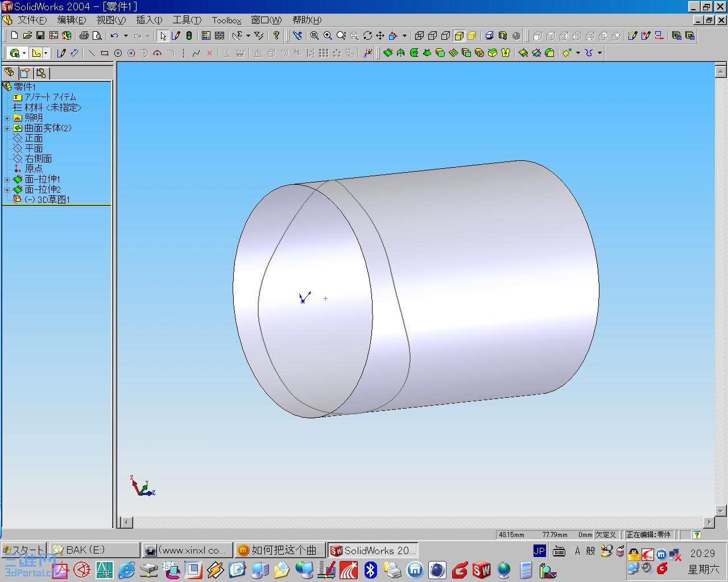
Task: Toggle Shaded With Edges display mode
Action: [x=458, y=36]
